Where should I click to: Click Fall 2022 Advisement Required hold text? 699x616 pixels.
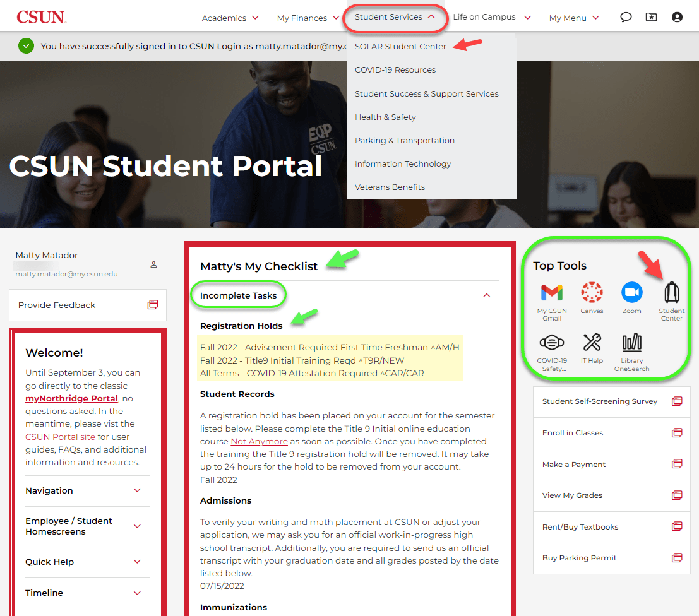click(330, 347)
